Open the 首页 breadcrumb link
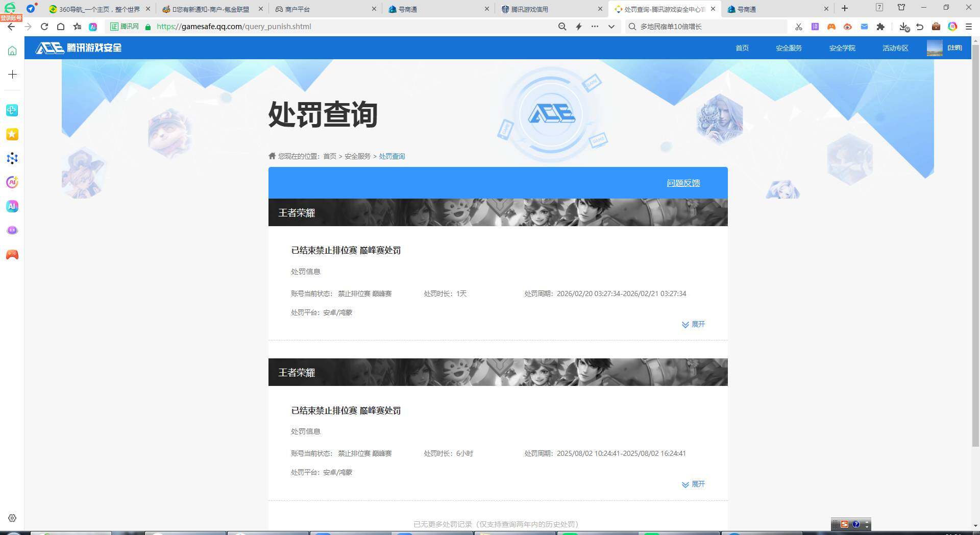This screenshot has height=535, width=980. (x=329, y=156)
